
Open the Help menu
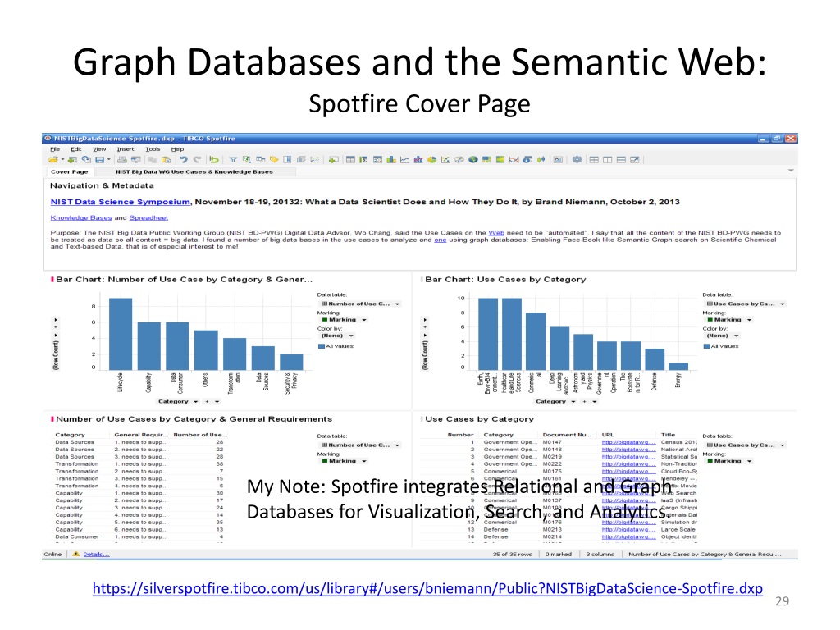(x=177, y=149)
